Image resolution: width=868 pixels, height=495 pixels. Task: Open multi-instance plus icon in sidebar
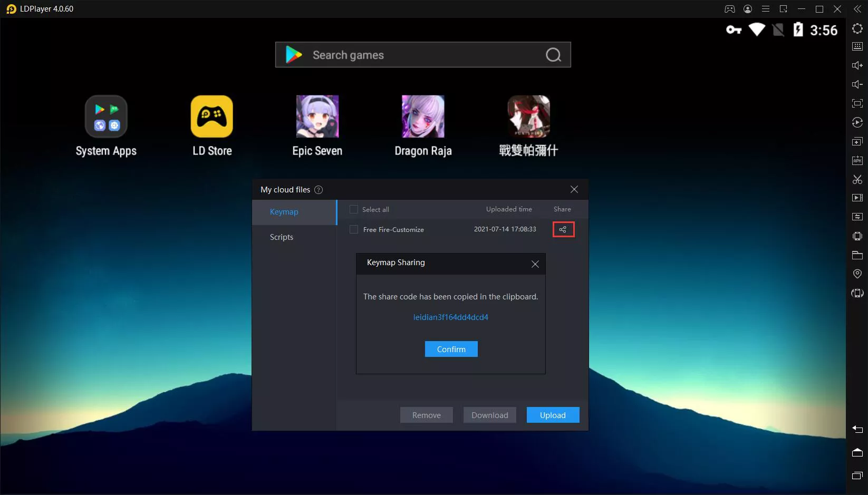(x=857, y=141)
